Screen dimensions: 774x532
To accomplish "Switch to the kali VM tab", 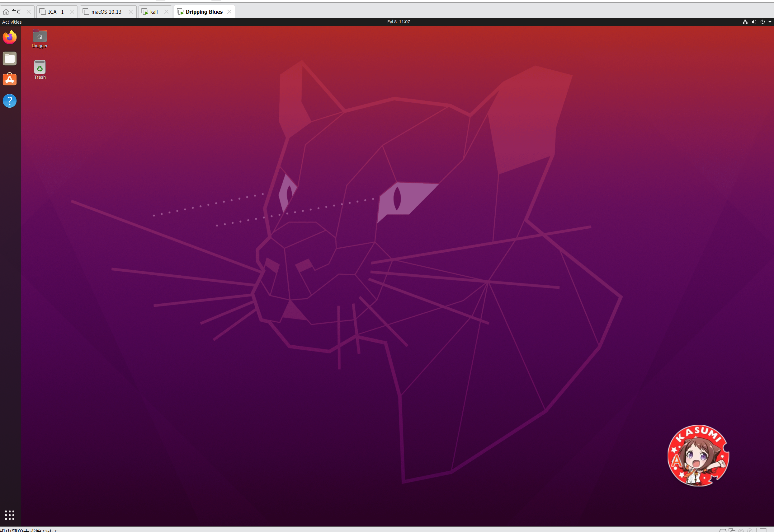I will (154, 12).
